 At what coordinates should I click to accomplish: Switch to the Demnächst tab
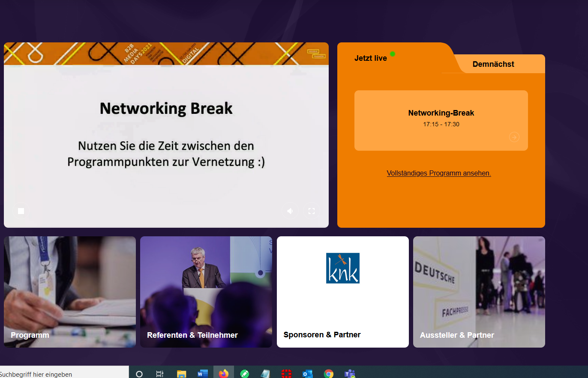pyautogui.click(x=493, y=64)
